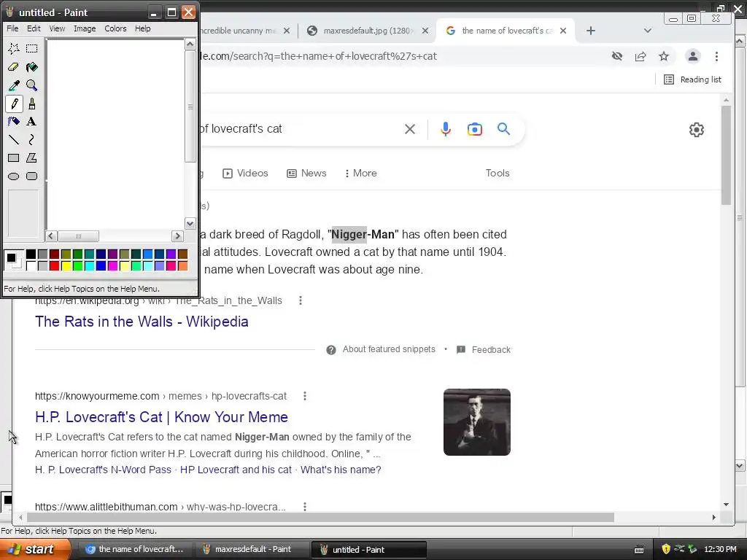Click the crossed-out eye icon in address bar
The image size is (747, 560).
coord(617,57)
